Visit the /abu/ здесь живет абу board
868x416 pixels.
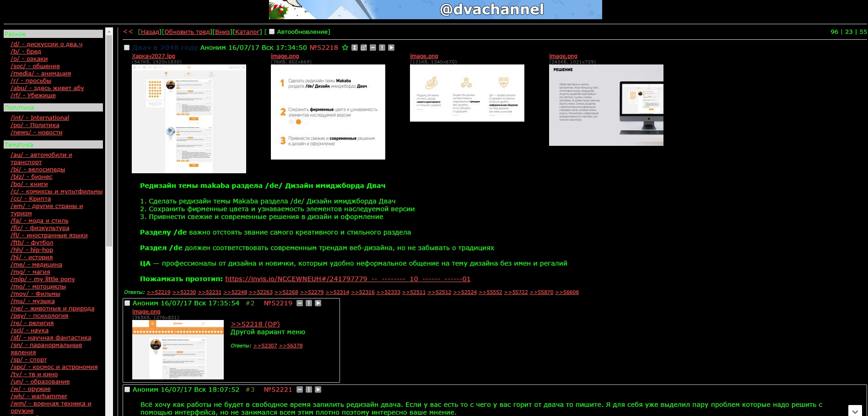pyautogui.click(x=47, y=88)
